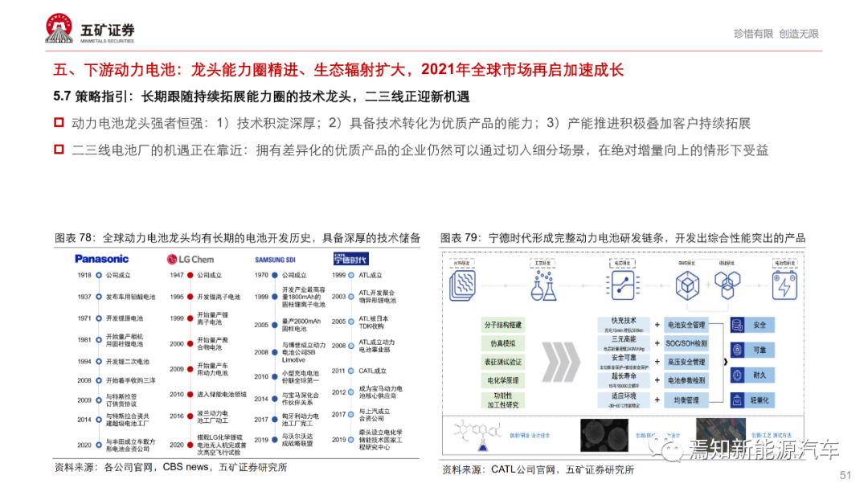Select the 适应环境 box
Viewport: 868px width, 488px height.
(624, 400)
